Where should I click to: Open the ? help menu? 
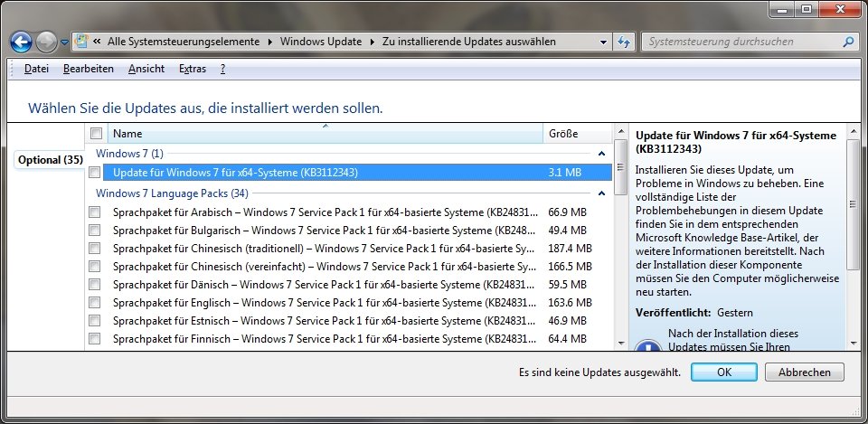(x=222, y=69)
